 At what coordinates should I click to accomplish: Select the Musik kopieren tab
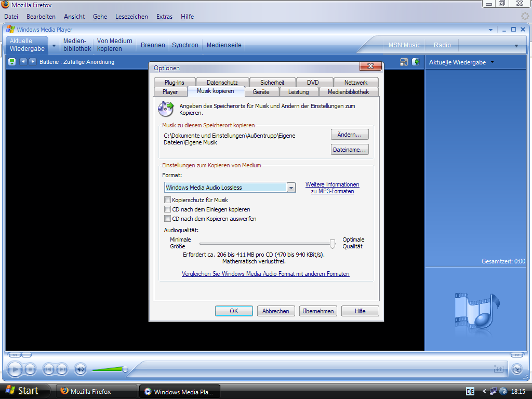click(216, 91)
